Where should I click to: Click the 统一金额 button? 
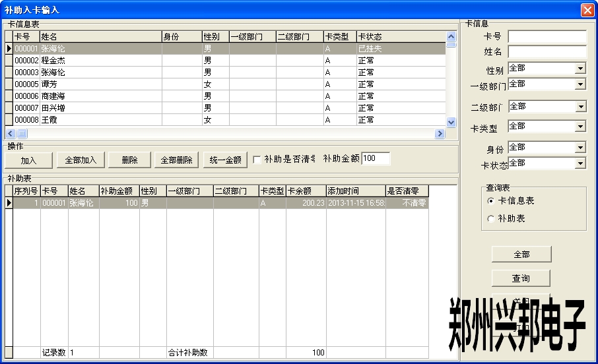pos(225,160)
